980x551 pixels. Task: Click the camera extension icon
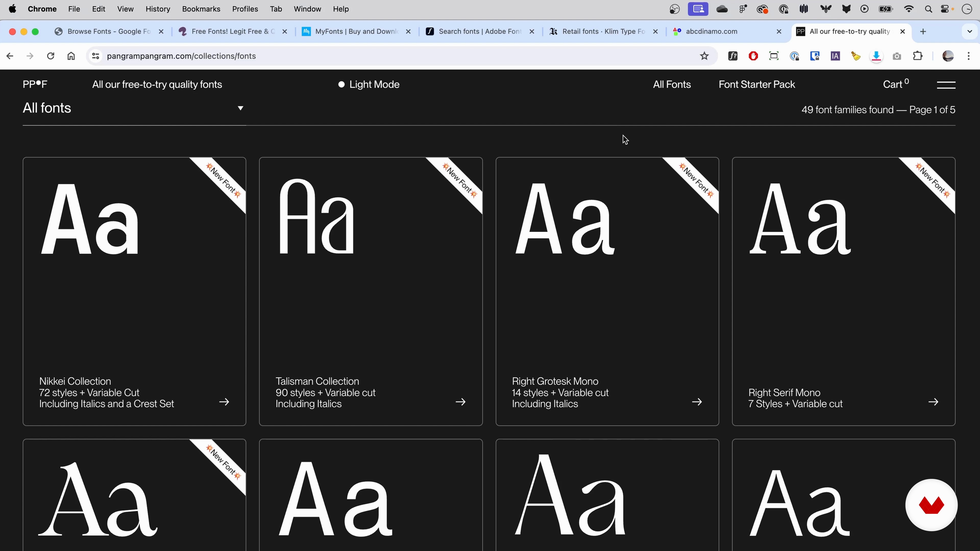pos(897,56)
